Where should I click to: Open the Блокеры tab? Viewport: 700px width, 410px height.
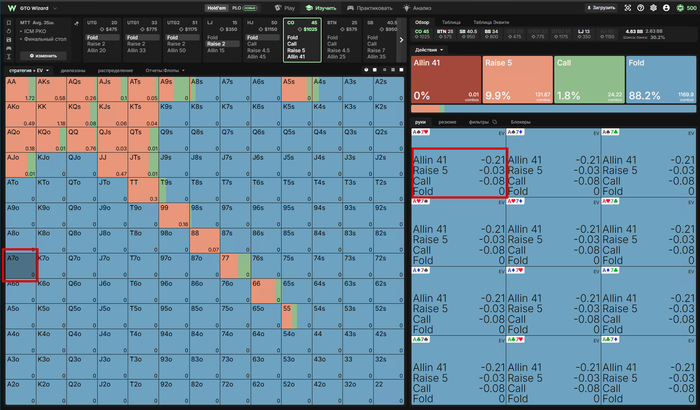520,122
